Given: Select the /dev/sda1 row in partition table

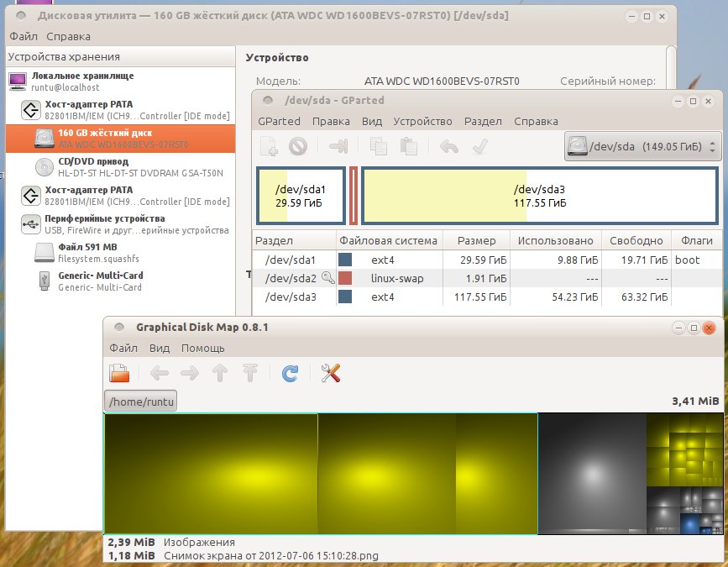Looking at the screenshot, I should click(x=488, y=260).
